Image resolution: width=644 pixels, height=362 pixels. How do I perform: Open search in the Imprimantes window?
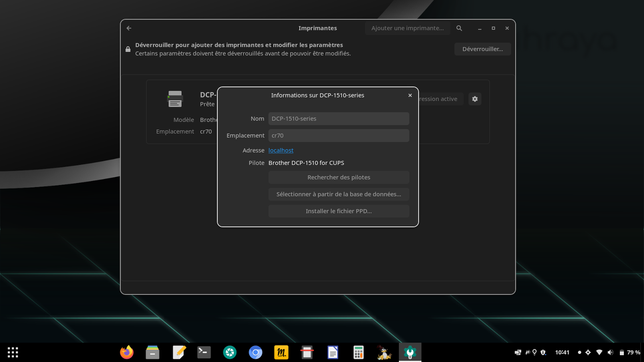tap(459, 28)
